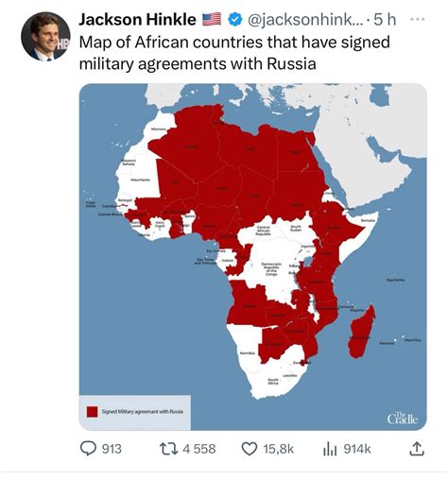Image resolution: width=448 pixels, height=480 pixels.
Task: Like the tweet with heart icon
Action: coord(250,449)
